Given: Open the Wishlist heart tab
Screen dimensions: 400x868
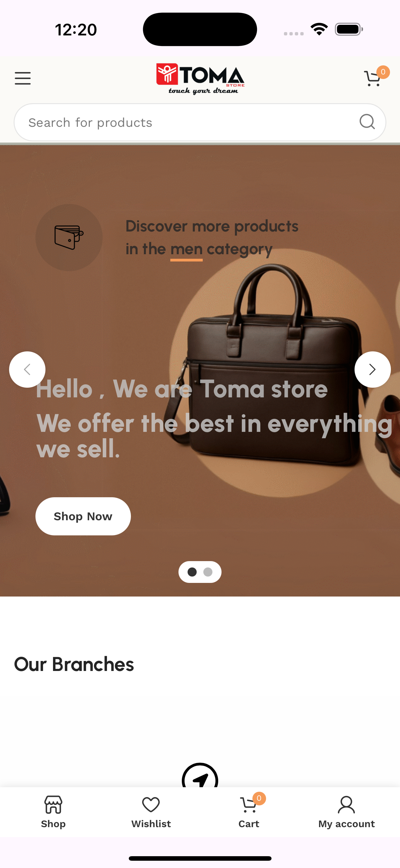Looking at the screenshot, I should (151, 812).
